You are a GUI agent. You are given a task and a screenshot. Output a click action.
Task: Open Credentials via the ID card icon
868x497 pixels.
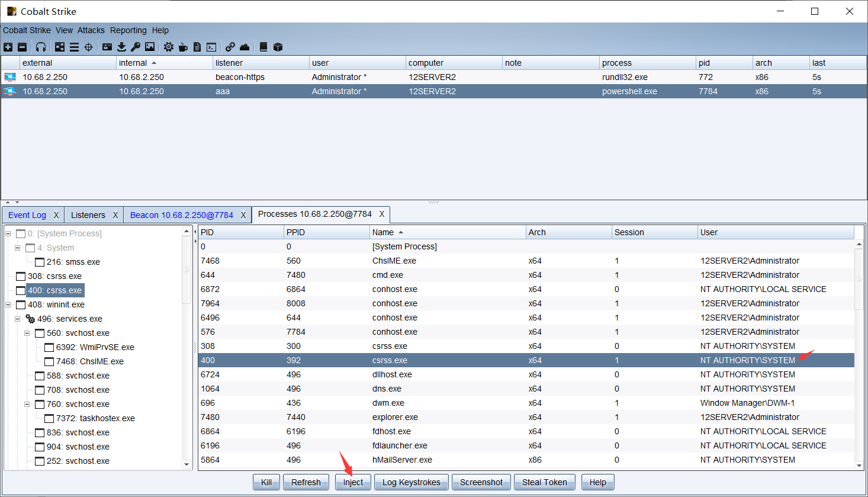(107, 47)
